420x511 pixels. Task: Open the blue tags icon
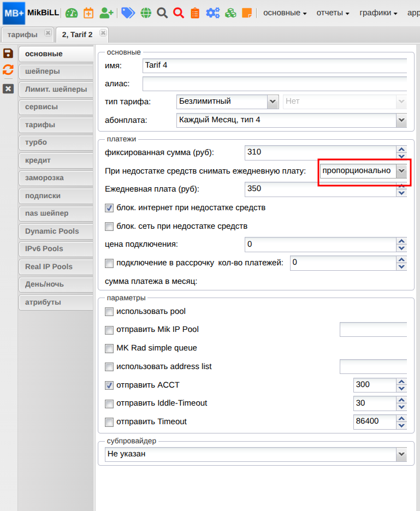click(x=128, y=13)
